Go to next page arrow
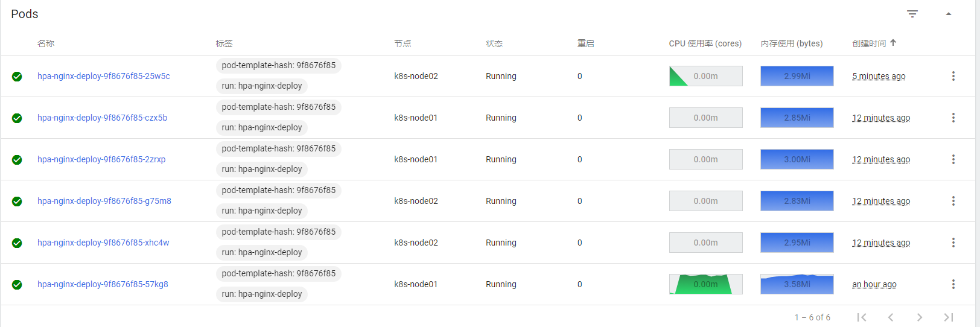Image resolution: width=980 pixels, height=327 pixels. pos(919,317)
